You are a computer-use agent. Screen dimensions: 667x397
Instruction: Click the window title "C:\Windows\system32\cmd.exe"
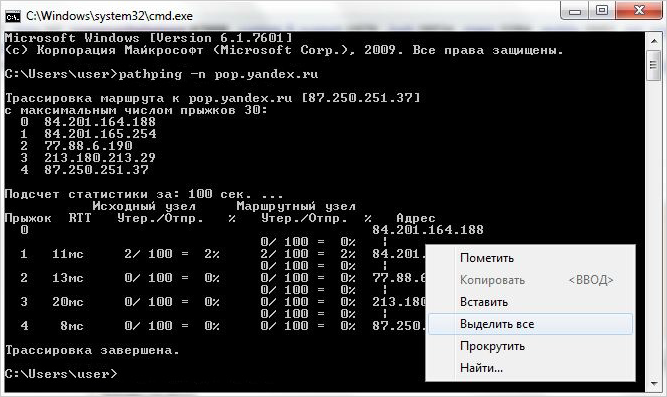(x=109, y=16)
